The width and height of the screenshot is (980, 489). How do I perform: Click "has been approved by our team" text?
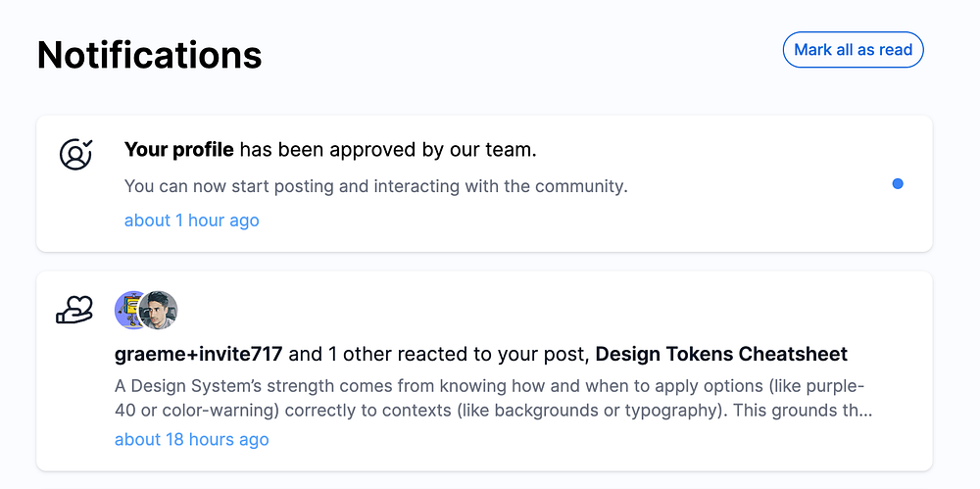389,150
